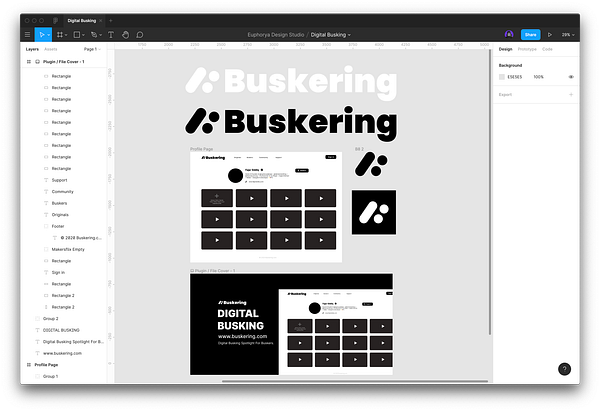The height and width of the screenshot is (411, 600).
Task: Select the Rectangle shape tool
Action: (x=77, y=35)
